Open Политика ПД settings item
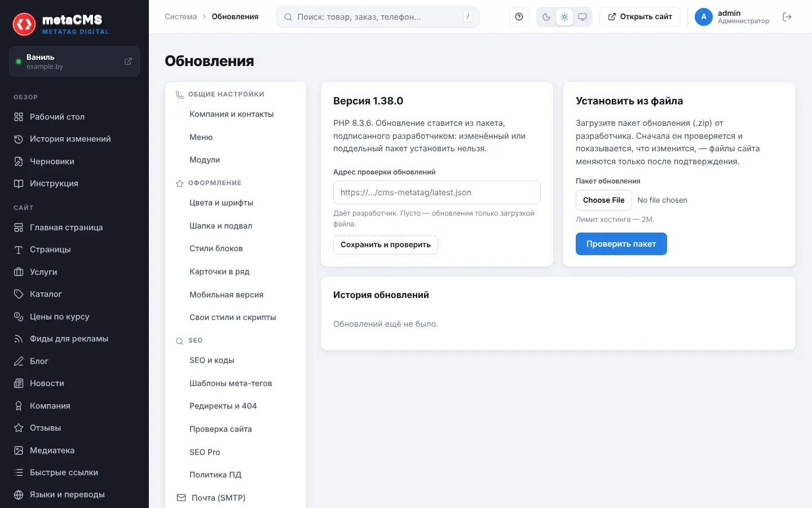Screen dimensions: 812x508 click(236, 475)
